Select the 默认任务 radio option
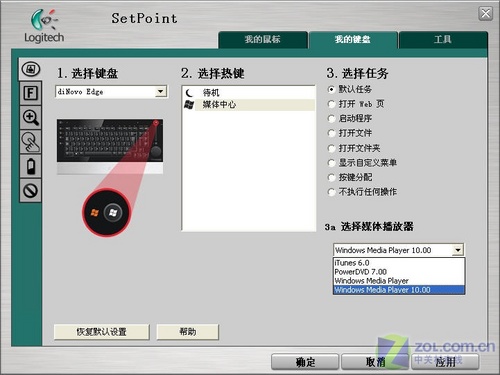The image size is (500, 375). (331, 89)
